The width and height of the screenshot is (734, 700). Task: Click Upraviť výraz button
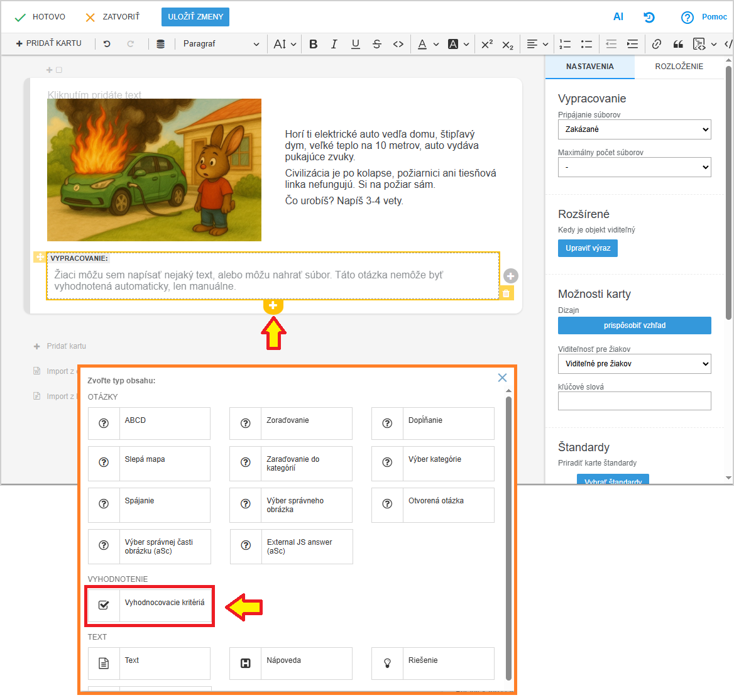tap(588, 248)
